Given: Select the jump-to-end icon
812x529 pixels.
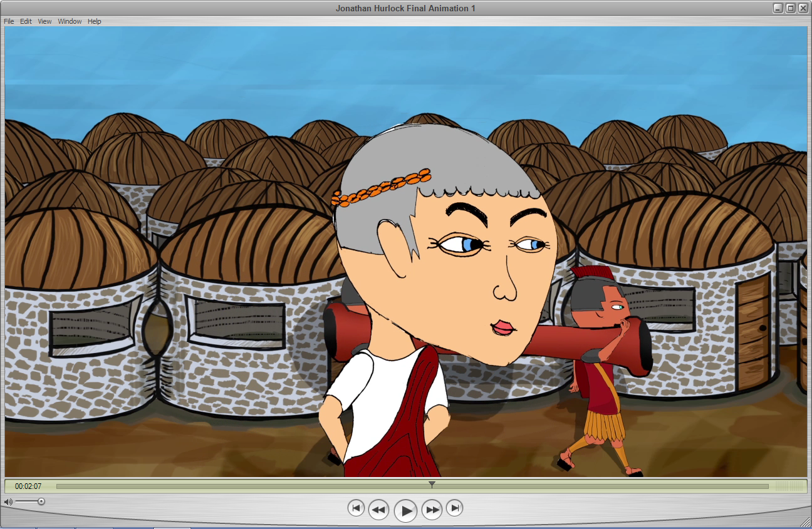Looking at the screenshot, I should (454, 510).
